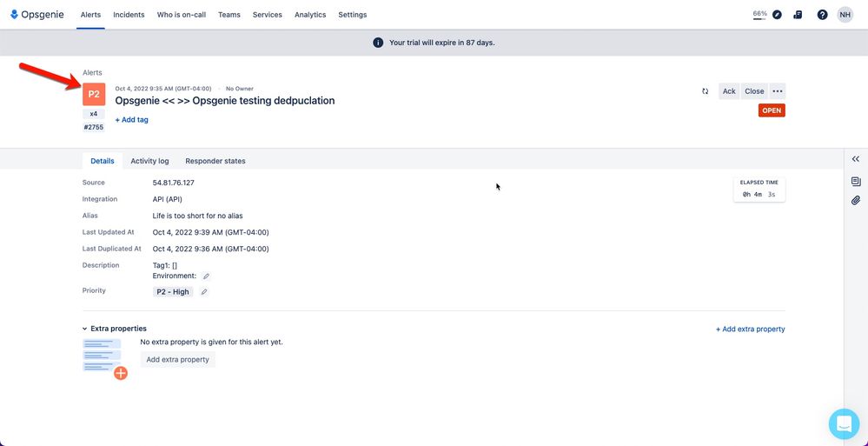This screenshot has height=446, width=868.
Task: Click the x4 count badge
Action: tap(94, 114)
